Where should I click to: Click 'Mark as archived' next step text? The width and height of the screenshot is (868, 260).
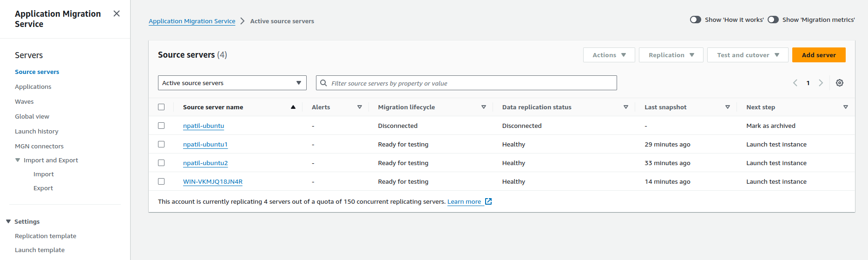(771, 126)
